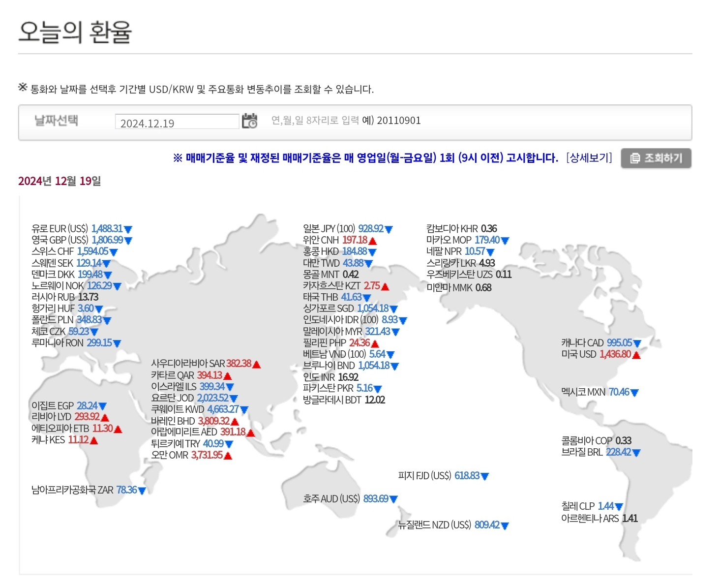The height and width of the screenshot is (588, 719).
Task: Select the 덴마크 DKK rate 199.48
Action: click(x=90, y=275)
